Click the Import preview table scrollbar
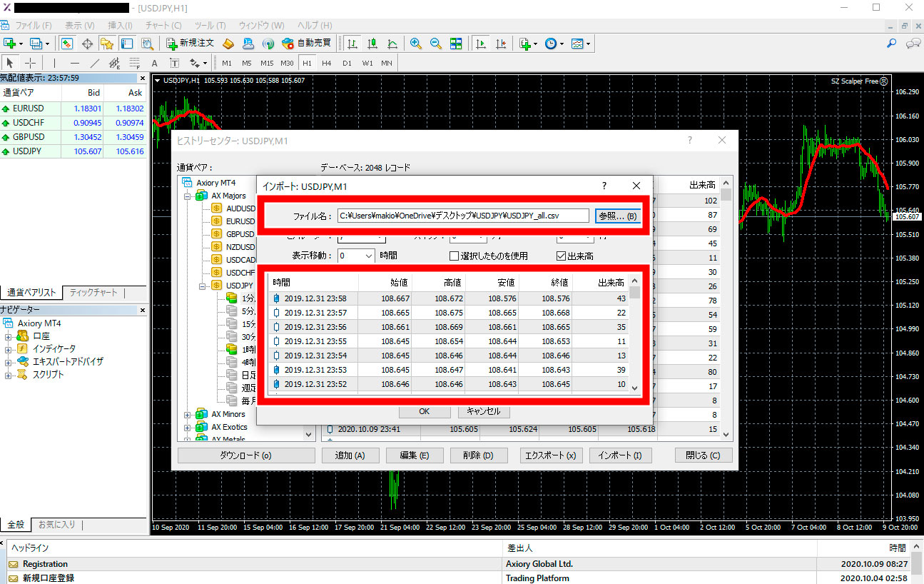This screenshot has width=924, height=584. [634, 334]
